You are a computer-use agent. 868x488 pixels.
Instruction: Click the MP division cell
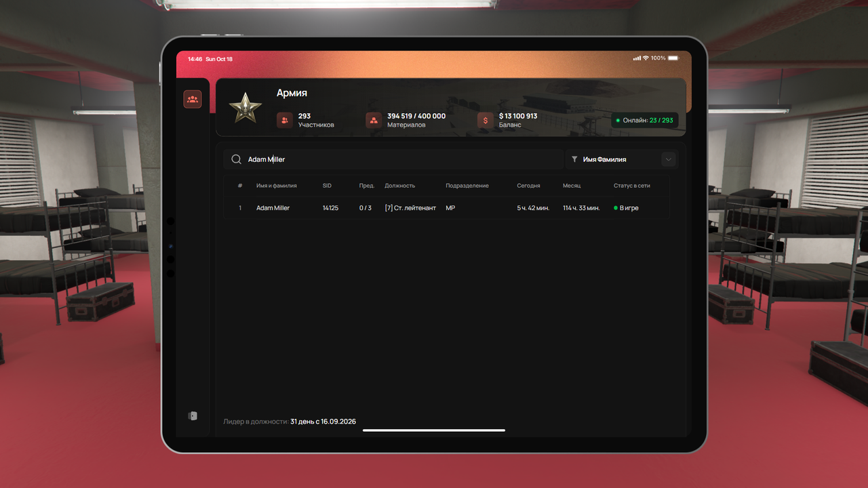[450, 208]
